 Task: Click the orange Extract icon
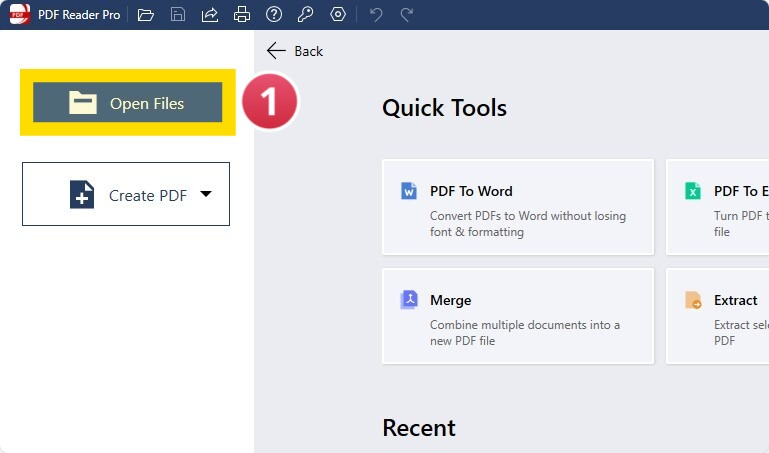(x=693, y=300)
